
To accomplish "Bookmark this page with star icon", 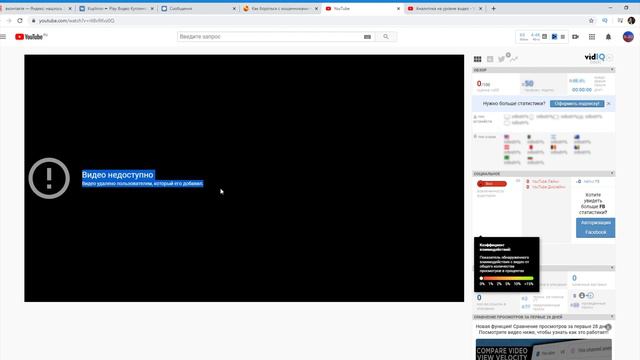I will tap(591, 20).
